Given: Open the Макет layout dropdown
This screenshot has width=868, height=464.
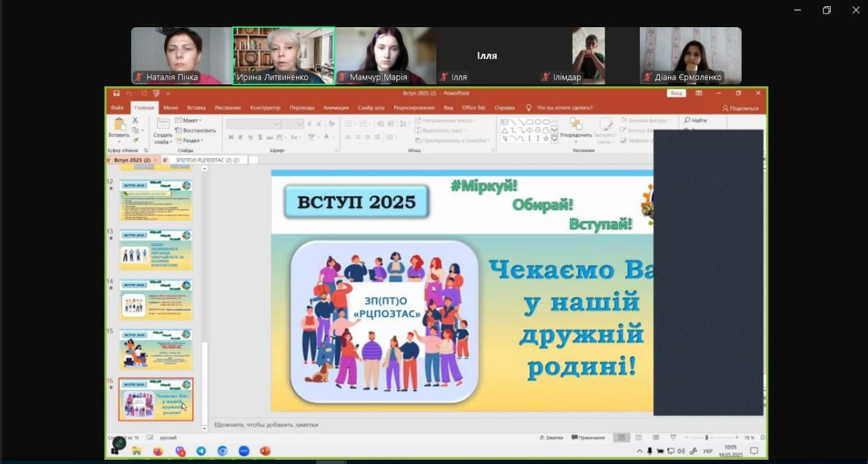Looking at the screenshot, I should point(189,120).
